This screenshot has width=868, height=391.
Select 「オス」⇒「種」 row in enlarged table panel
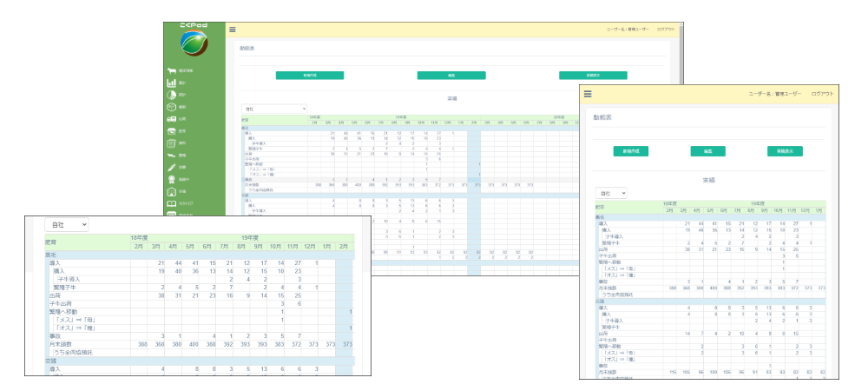click(x=74, y=328)
